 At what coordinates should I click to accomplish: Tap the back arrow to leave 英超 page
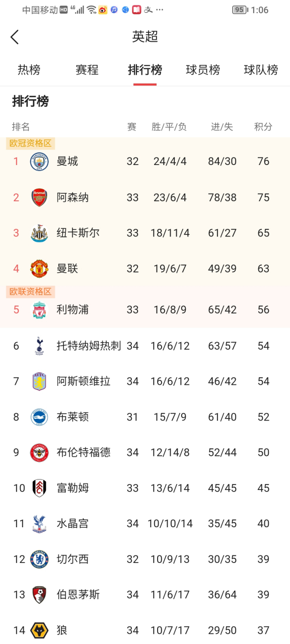tap(15, 37)
